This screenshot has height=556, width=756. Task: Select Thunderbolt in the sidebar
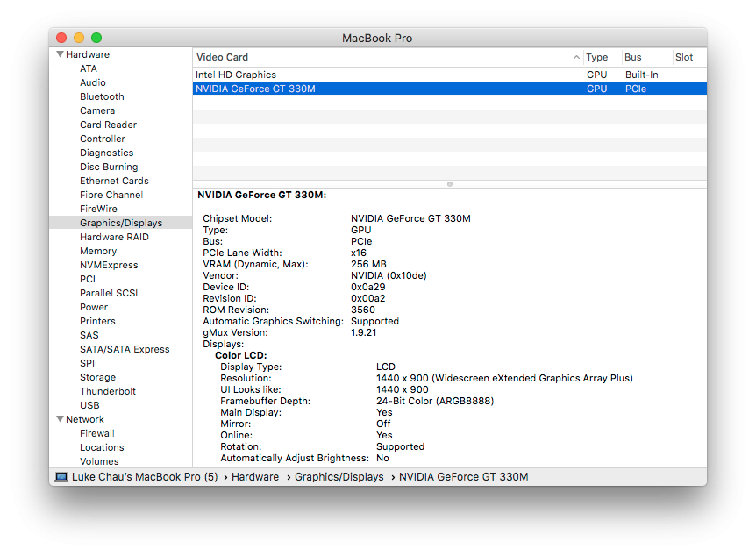108,391
